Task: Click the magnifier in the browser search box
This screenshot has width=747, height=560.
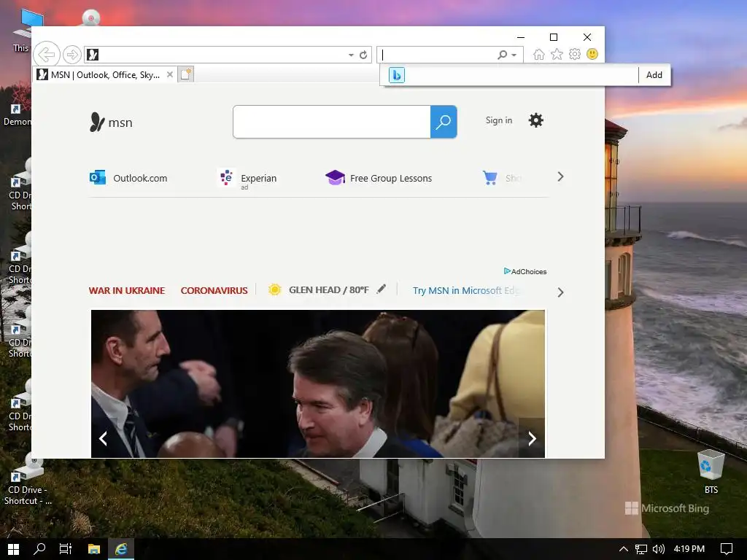Action: [x=502, y=55]
